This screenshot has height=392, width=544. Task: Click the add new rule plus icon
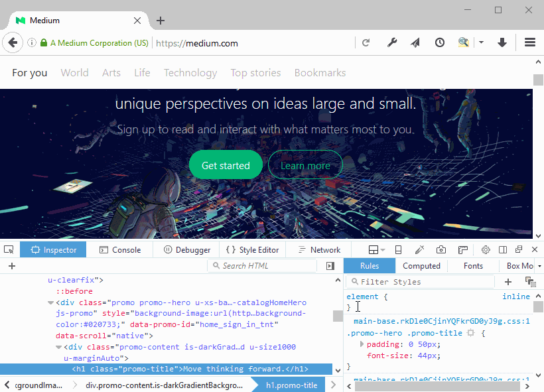click(x=508, y=282)
